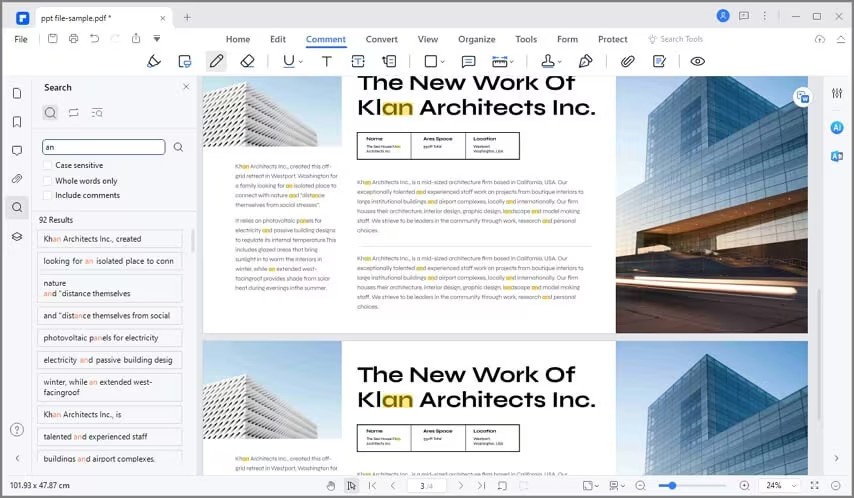Open the Layers panel in the sidebar
854x498 pixels.
[x=17, y=236]
